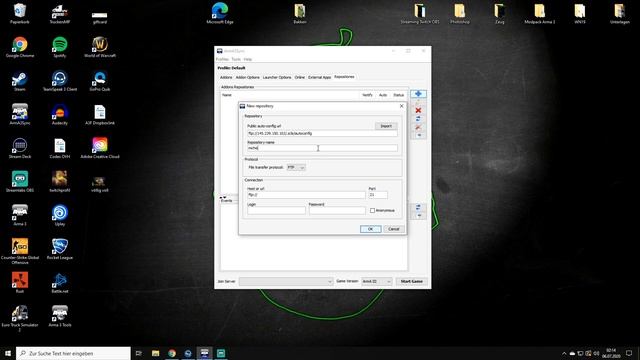Open Chrome from the taskbar
The width and height of the screenshot is (640, 360).
click(172, 353)
